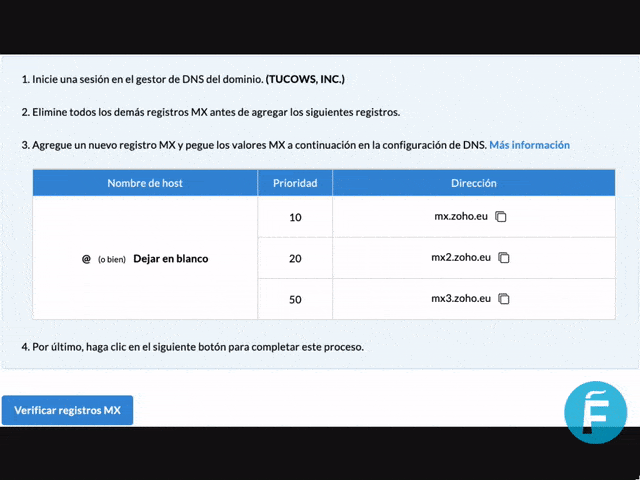Select the mx3.zoho.eu text
This screenshot has width=640, height=480.
click(461, 298)
